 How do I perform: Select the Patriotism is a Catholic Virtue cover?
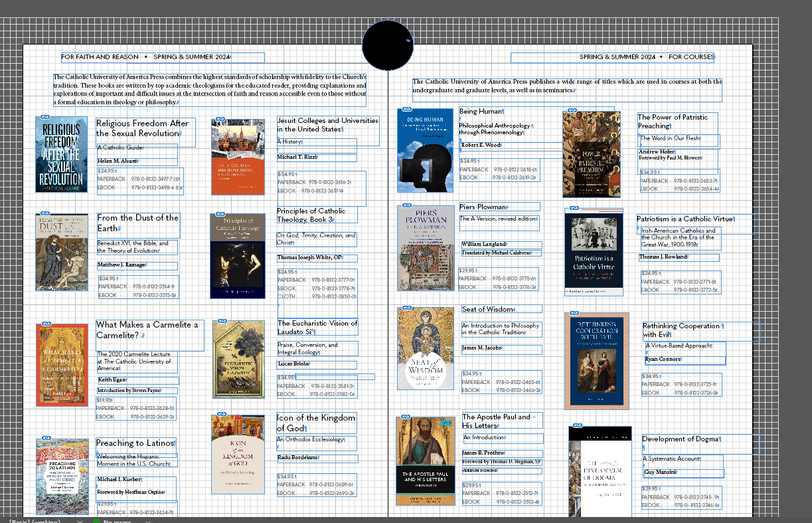click(594, 252)
